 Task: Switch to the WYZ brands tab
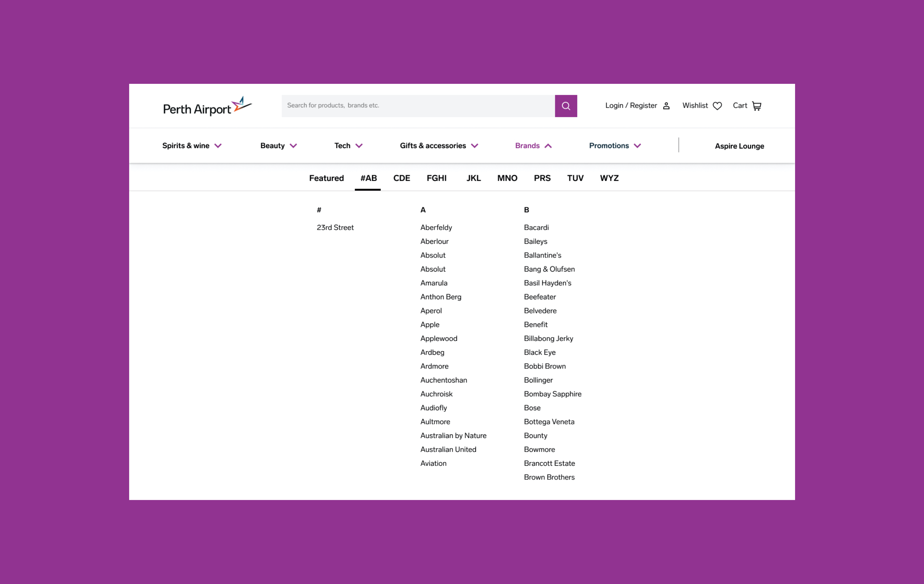point(609,178)
